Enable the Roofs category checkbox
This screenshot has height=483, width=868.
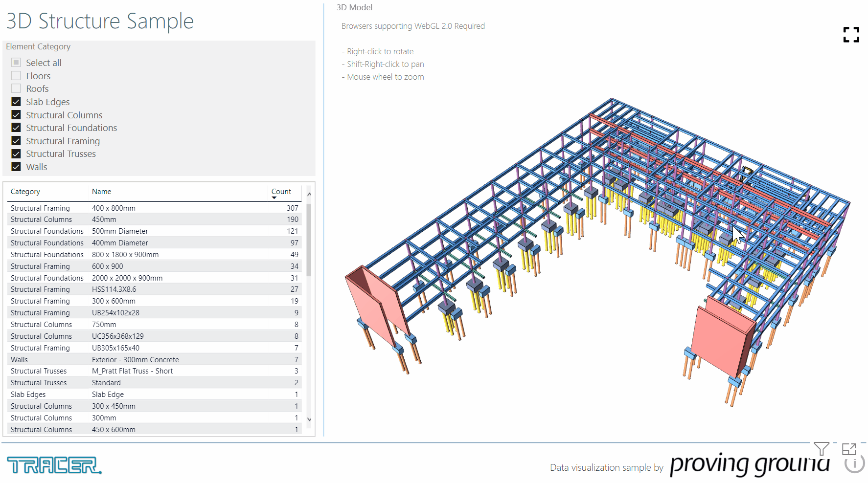(x=16, y=88)
